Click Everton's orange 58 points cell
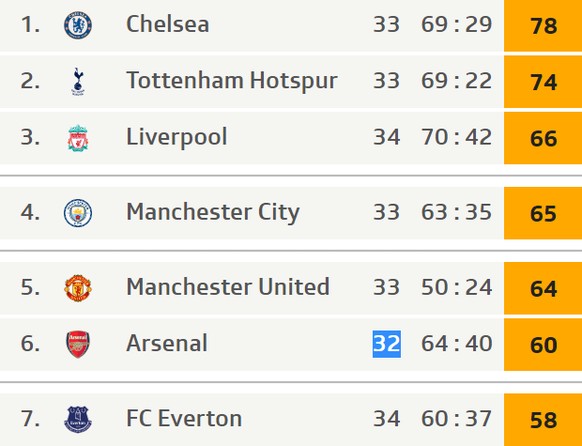582x446 pixels. [x=543, y=420]
